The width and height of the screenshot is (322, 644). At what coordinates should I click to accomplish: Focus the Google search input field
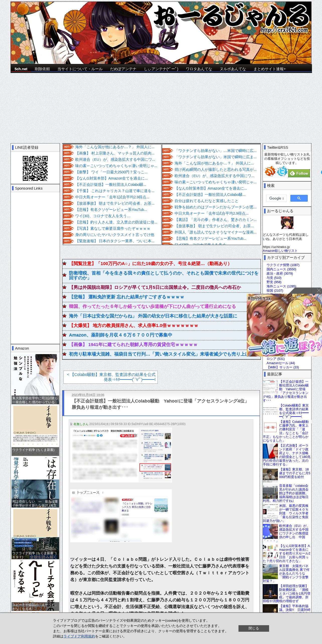(x=276, y=198)
